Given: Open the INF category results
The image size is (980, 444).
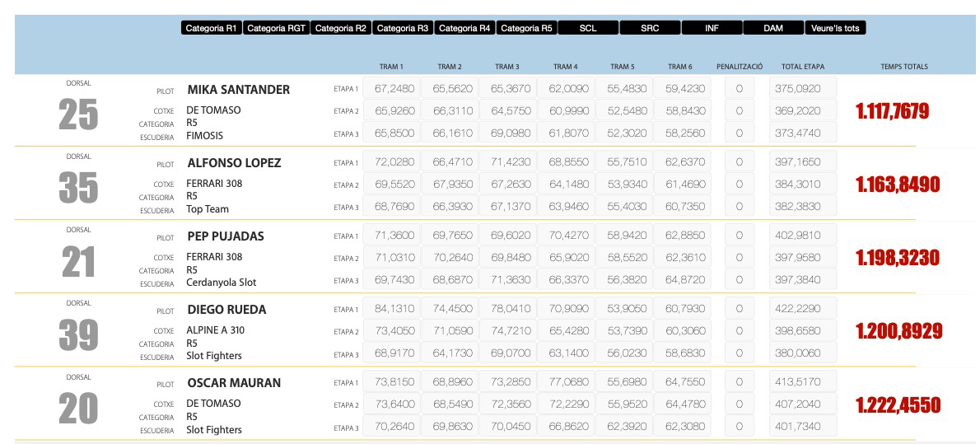Looking at the screenshot, I should 712,28.
